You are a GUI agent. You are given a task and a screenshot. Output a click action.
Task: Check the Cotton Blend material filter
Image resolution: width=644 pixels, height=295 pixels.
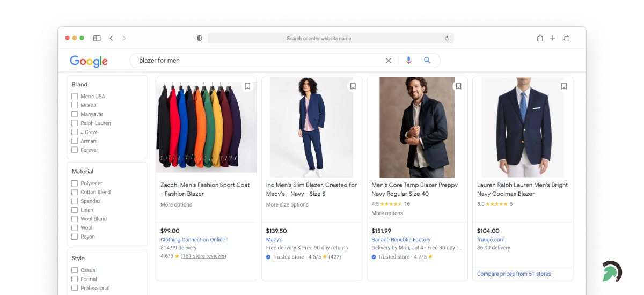pyautogui.click(x=75, y=192)
